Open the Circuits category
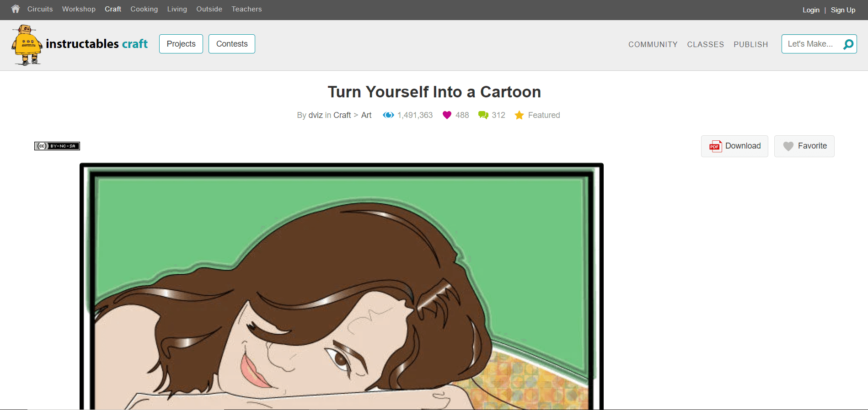The width and height of the screenshot is (868, 410). [40, 9]
